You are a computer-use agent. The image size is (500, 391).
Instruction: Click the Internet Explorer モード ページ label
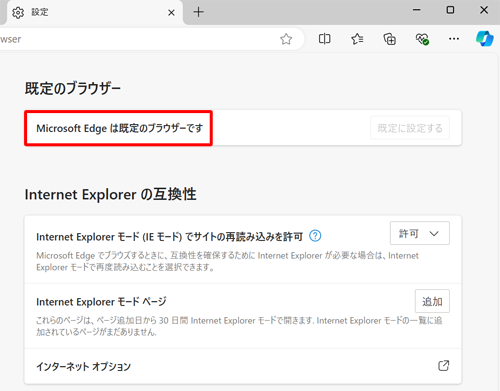pos(101,302)
